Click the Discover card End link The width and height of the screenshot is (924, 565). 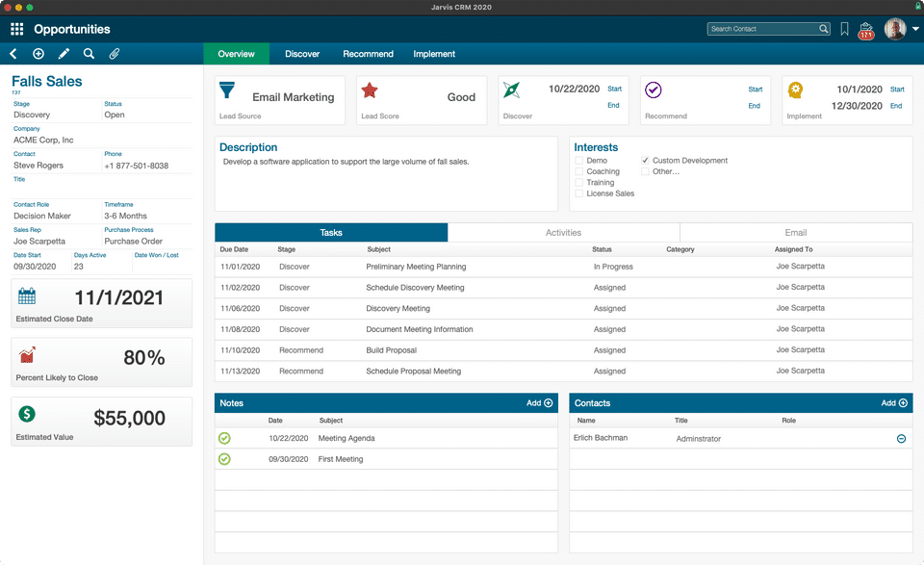[x=613, y=106]
